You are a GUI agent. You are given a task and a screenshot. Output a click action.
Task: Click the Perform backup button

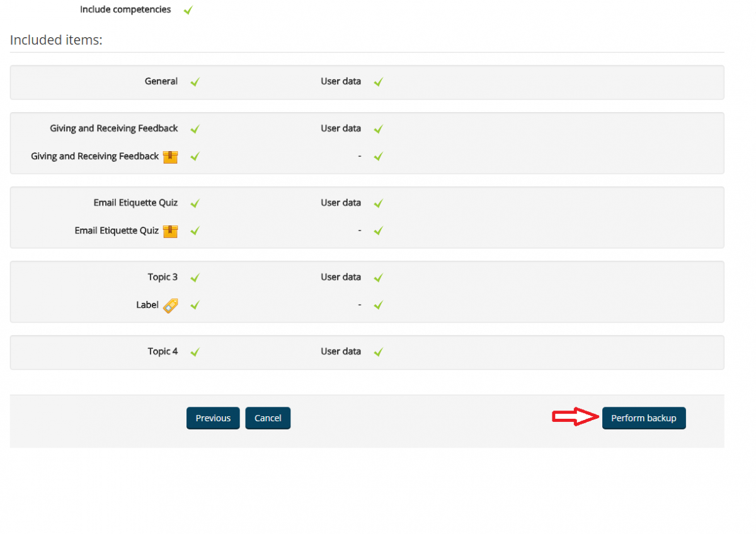point(643,418)
